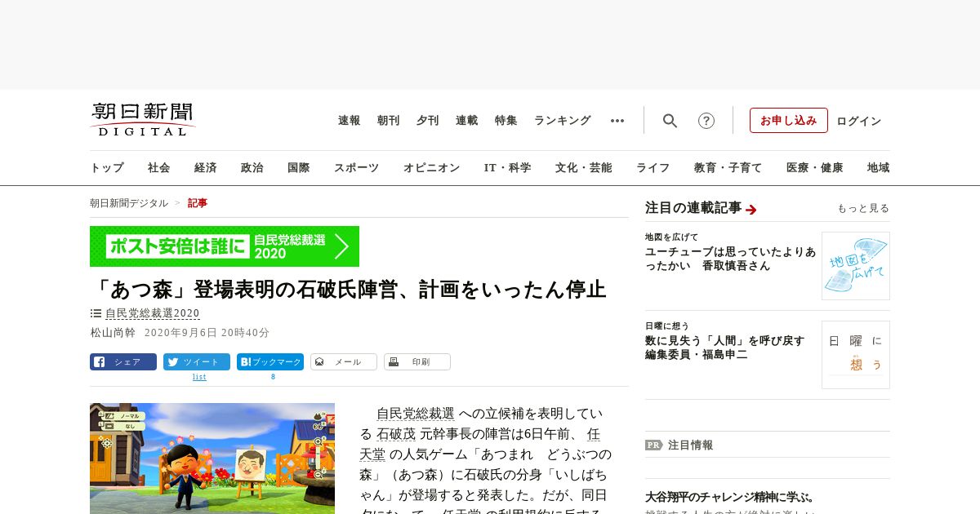The height and width of the screenshot is (514, 980).
Task: Click the red arrow beside 注目の連載記事
Action: tap(751, 210)
